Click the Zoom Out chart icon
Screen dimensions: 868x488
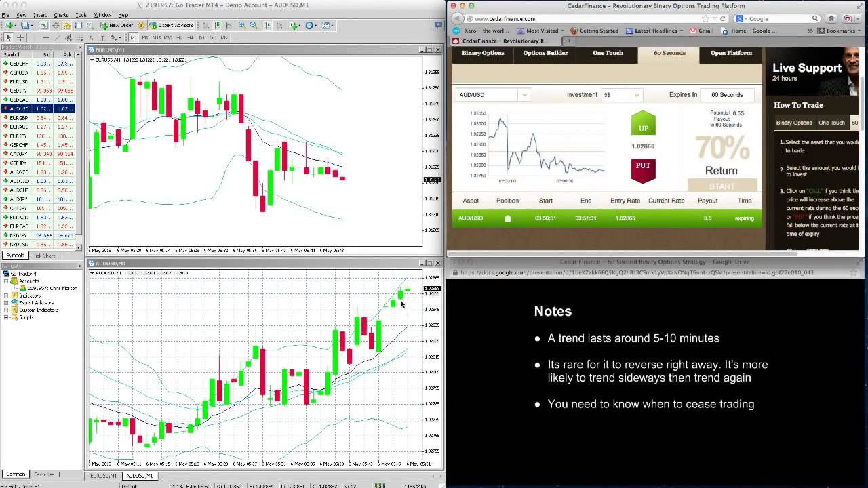(254, 25)
